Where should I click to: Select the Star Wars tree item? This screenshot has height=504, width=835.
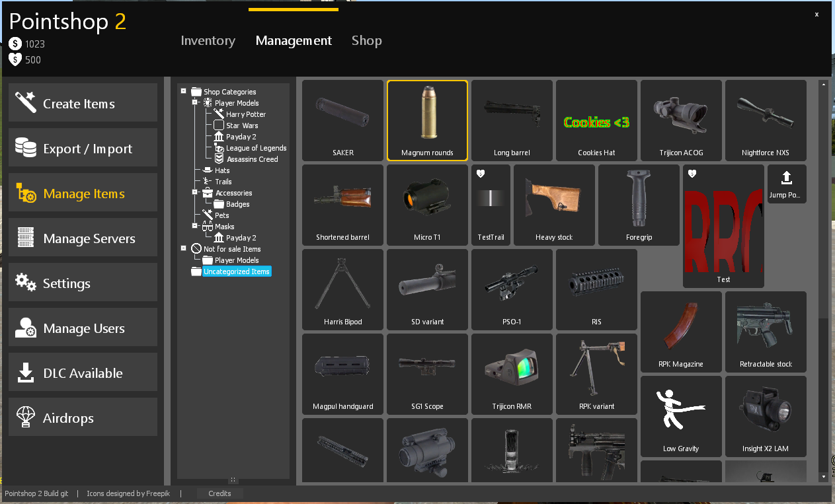(x=242, y=126)
